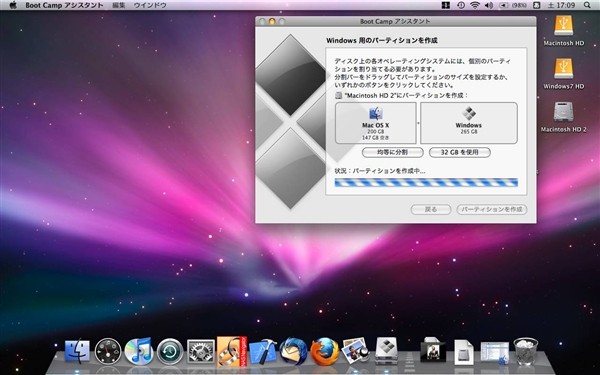600x375 pixels.
Task: Click the Windows 用のパーティションを作成 heading
Action: tap(382, 40)
